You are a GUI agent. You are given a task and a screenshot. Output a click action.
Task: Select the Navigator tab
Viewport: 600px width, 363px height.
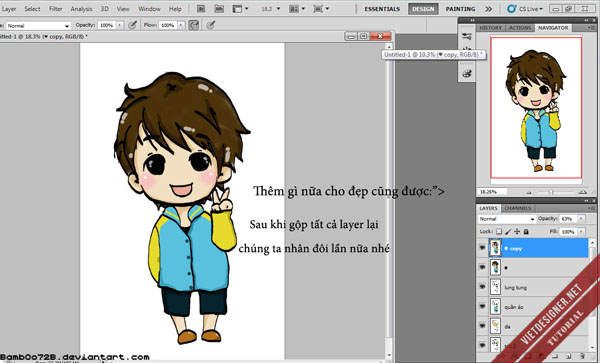click(553, 28)
